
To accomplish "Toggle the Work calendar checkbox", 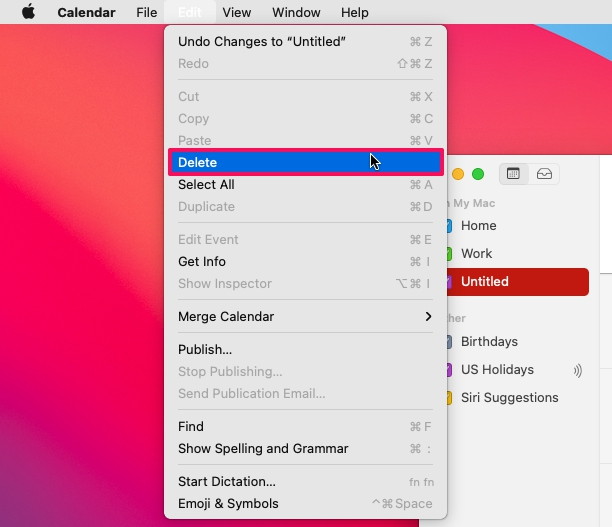I will (x=449, y=254).
